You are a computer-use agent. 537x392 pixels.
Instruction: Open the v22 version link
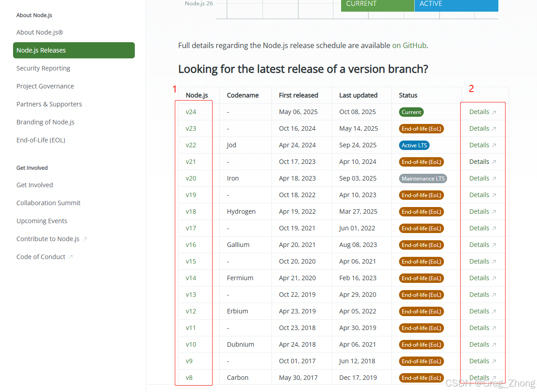pyautogui.click(x=191, y=145)
